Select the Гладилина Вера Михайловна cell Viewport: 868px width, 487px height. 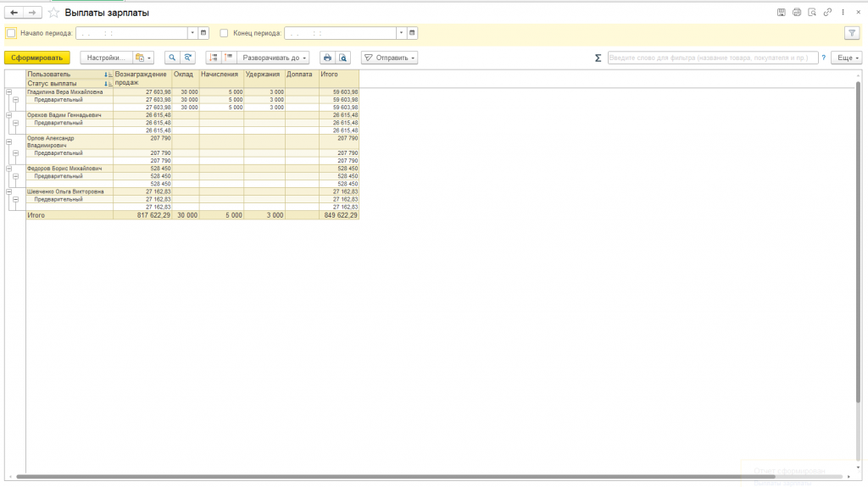pyautogui.click(x=70, y=92)
